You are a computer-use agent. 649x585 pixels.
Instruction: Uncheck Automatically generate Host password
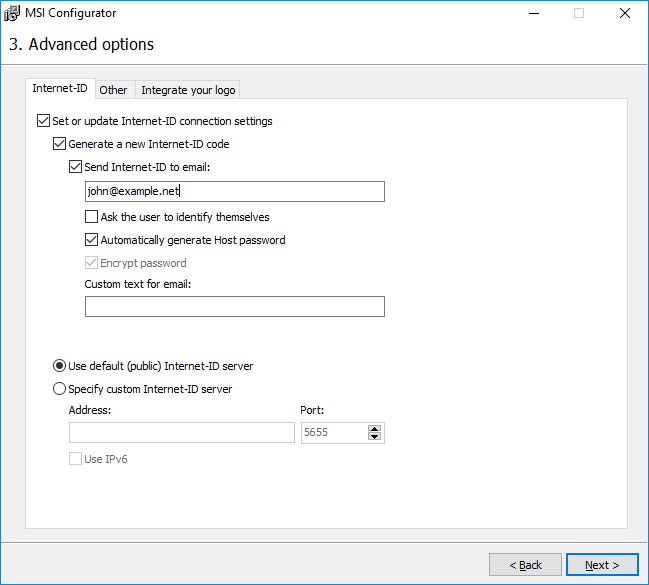tap(92, 240)
